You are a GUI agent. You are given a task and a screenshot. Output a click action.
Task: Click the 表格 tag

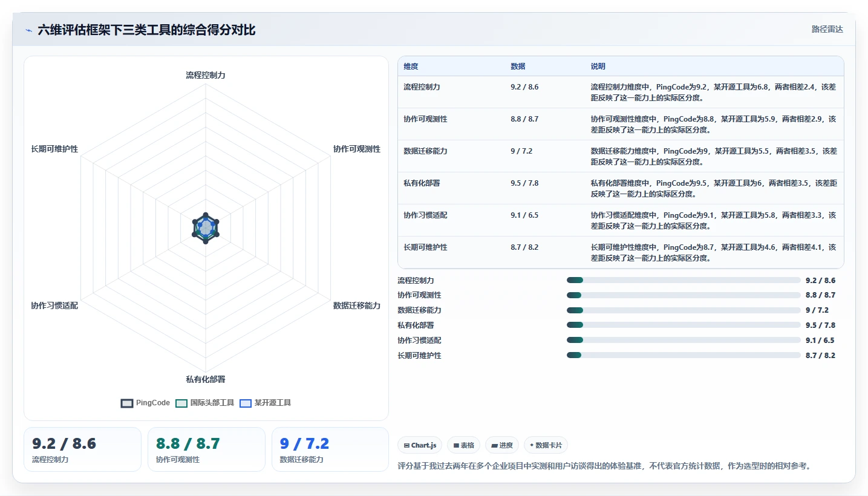pyautogui.click(x=464, y=445)
